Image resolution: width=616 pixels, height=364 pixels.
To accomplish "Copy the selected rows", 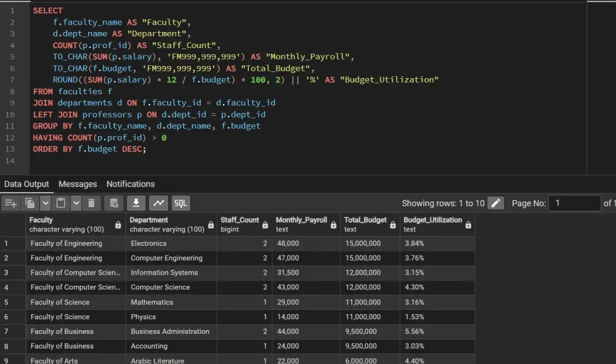I will [x=31, y=203].
